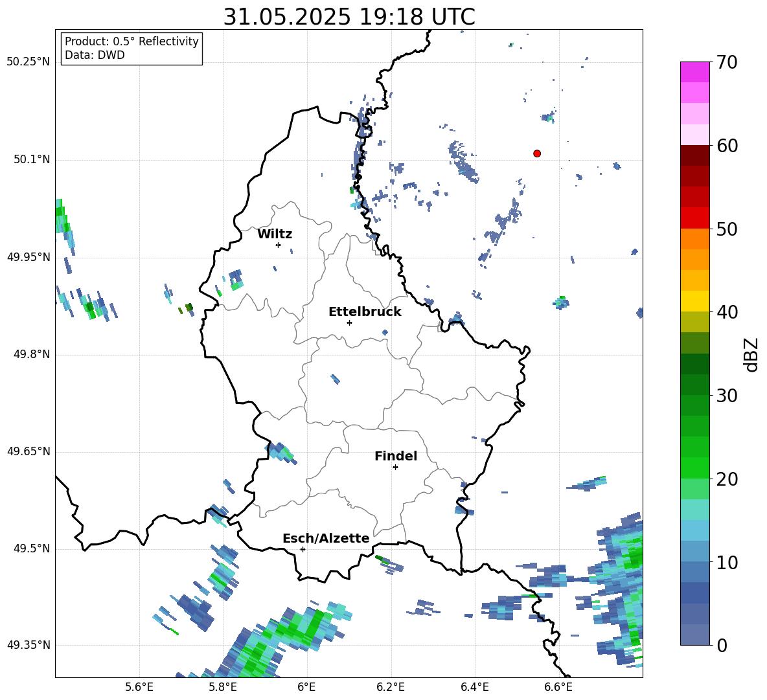This screenshot has width=767, height=700.
Task: Click the 60 tick on colorbar
Action: click(x=727, y=146)
